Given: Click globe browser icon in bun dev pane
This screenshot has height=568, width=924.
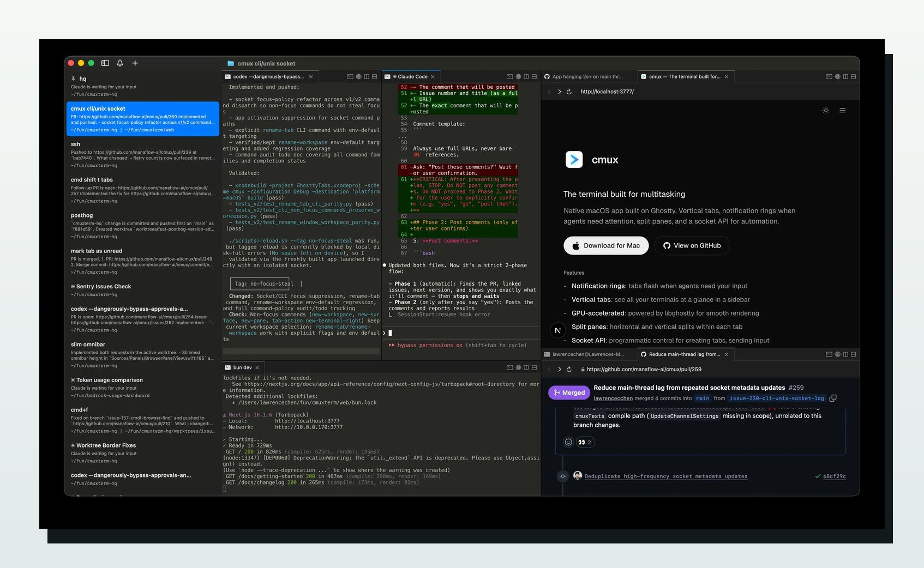Looking at the screenshot, I should click(518, 367).
